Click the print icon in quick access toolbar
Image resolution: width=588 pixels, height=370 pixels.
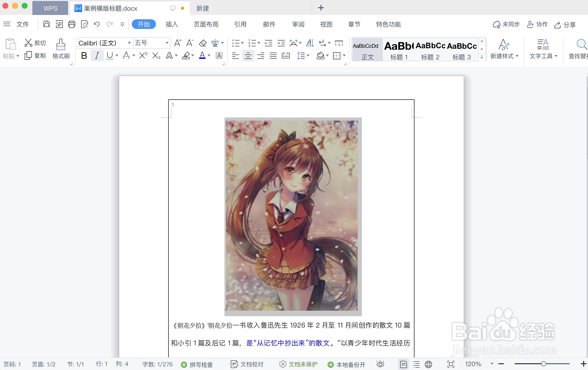[72, 24]
